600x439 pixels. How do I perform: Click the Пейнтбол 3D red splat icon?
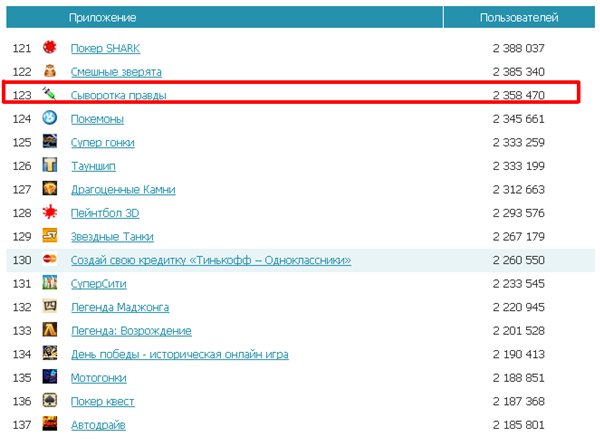(x=50, y=212)
